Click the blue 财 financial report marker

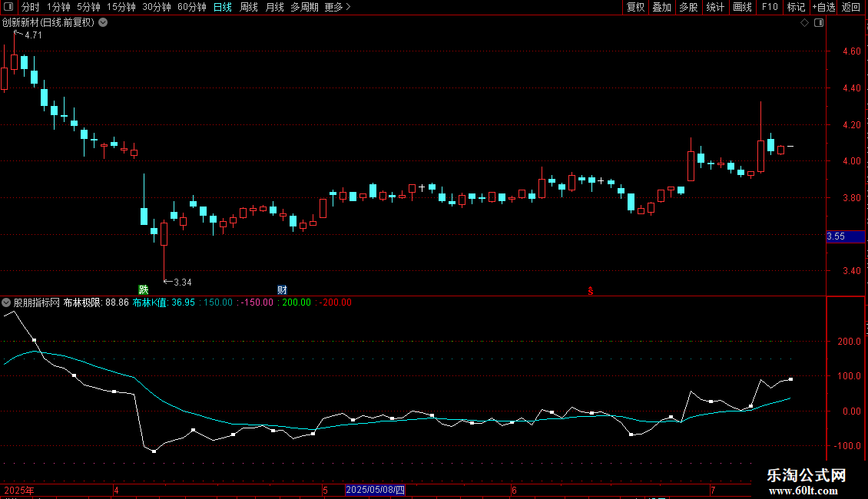pos(283,290)
